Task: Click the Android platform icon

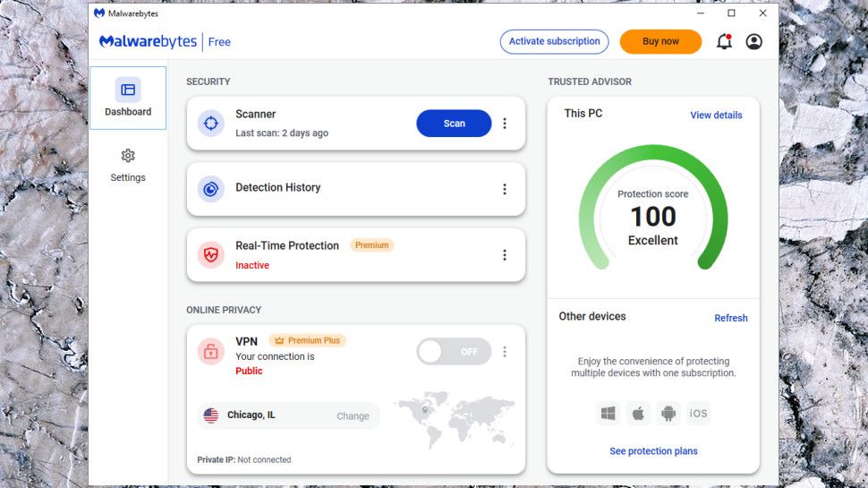Action: coord(668,414)
